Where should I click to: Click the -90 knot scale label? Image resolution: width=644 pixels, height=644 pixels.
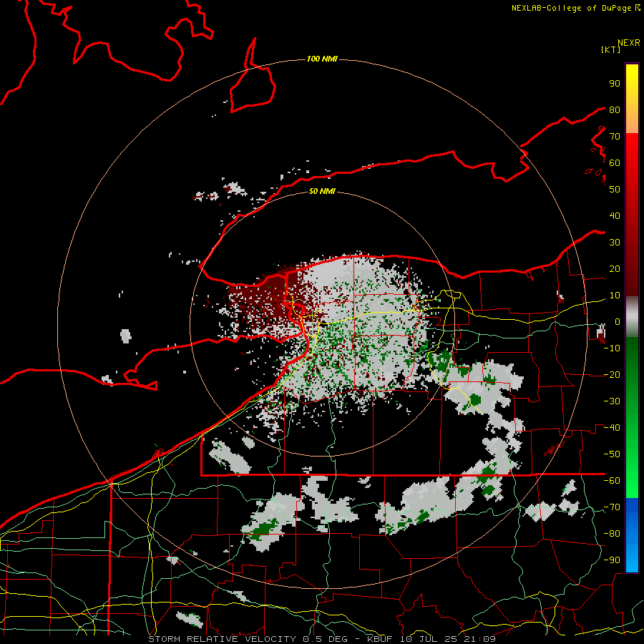coord(612,560)
